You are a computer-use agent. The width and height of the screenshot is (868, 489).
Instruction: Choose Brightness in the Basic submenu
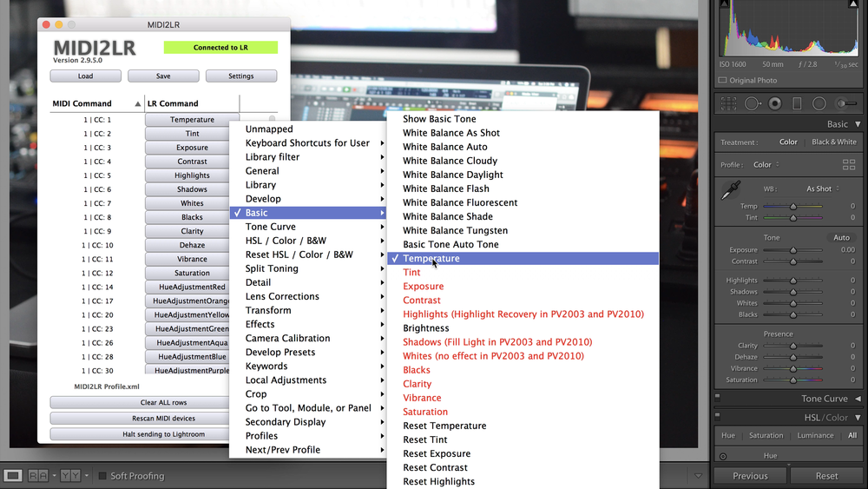tap(523, 328)
